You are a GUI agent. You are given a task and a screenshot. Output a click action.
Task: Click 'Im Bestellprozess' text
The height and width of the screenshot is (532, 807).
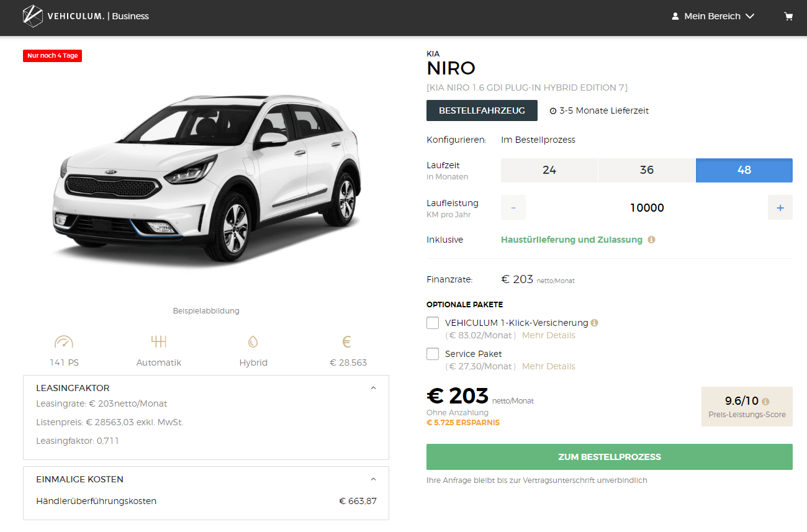click(538, 140)
